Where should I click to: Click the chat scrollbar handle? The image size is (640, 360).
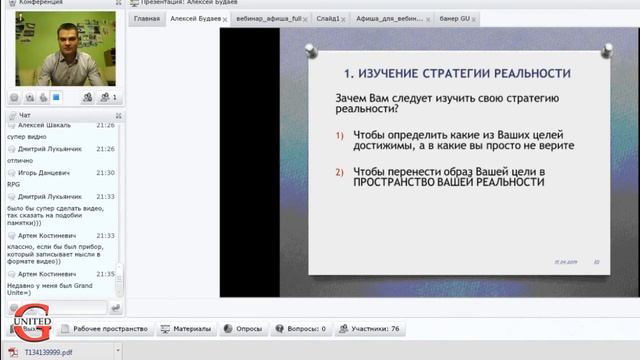point(119,281)
